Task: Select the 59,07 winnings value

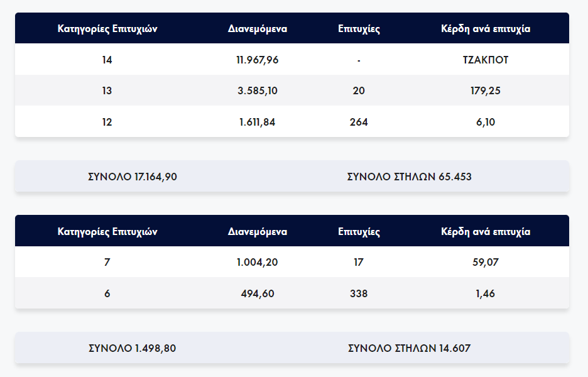Action: click(486, 262)
